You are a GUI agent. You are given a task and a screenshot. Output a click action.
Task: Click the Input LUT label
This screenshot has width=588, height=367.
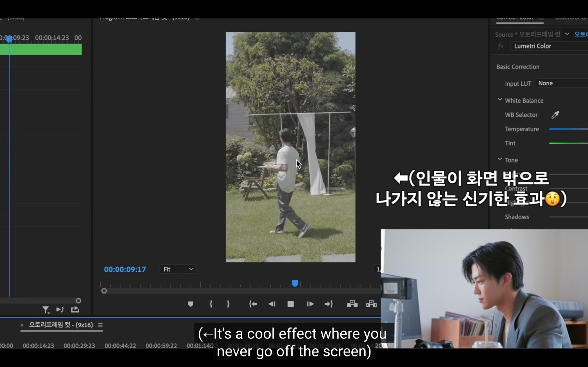(518, 84)
